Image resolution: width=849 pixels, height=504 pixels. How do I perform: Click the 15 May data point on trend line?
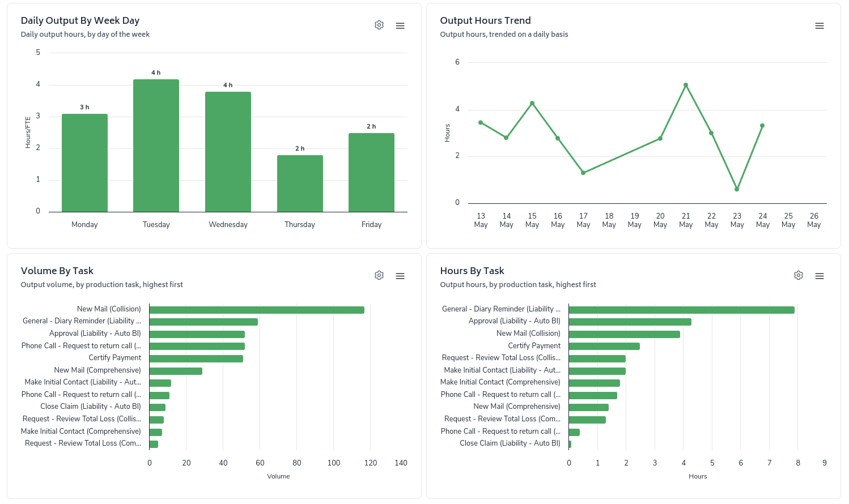point(532,103)
